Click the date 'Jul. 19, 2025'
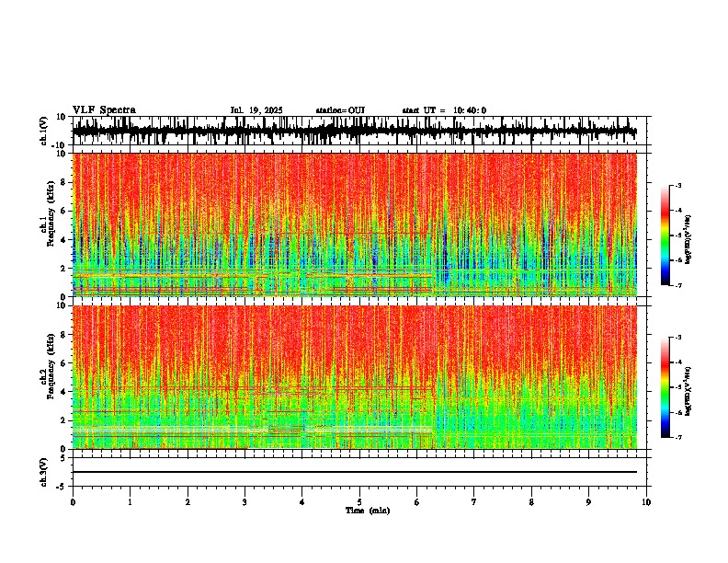 256,110
